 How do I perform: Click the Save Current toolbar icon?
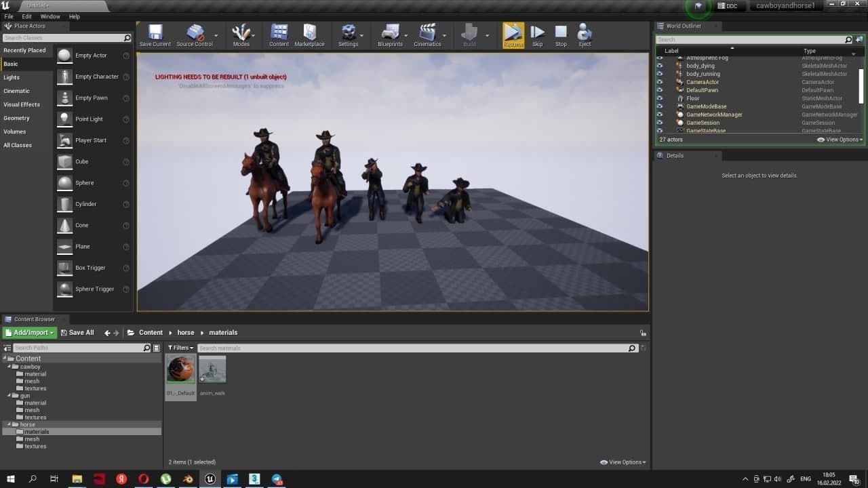click(x=155, y=35)
